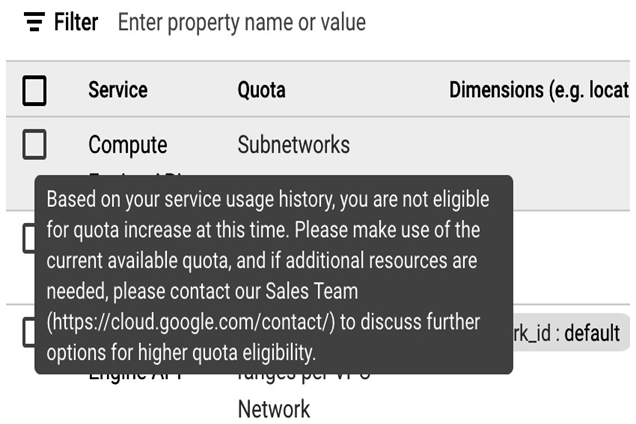Click 'Sales Team' words in the tooltip
Image resolution: width=636 pixels, height=424 pixels.
[x=312, y=291]
